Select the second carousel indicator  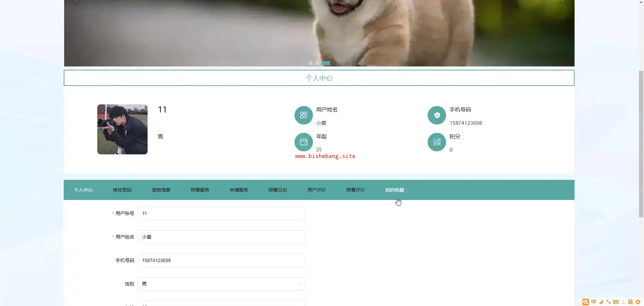tap(317, 63)
